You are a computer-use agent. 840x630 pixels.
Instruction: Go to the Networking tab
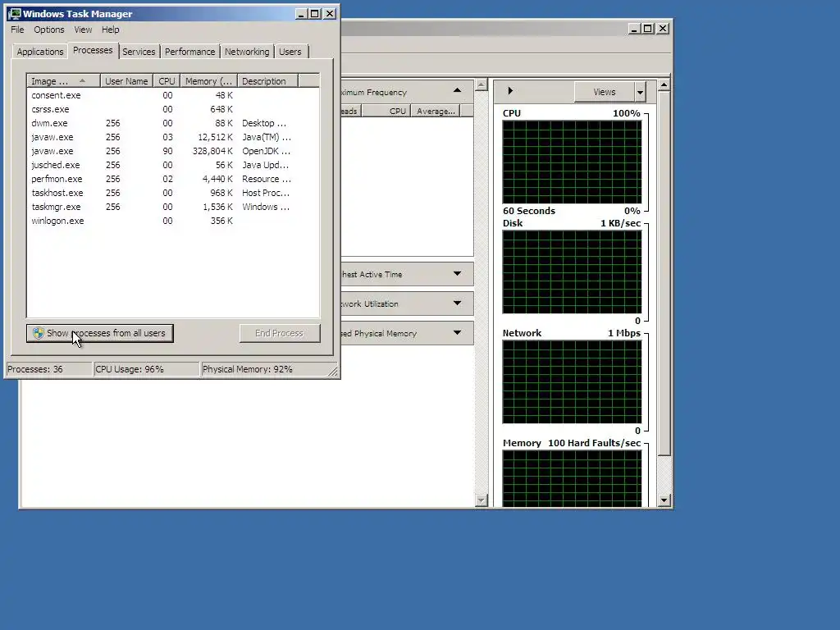point(247,52)
